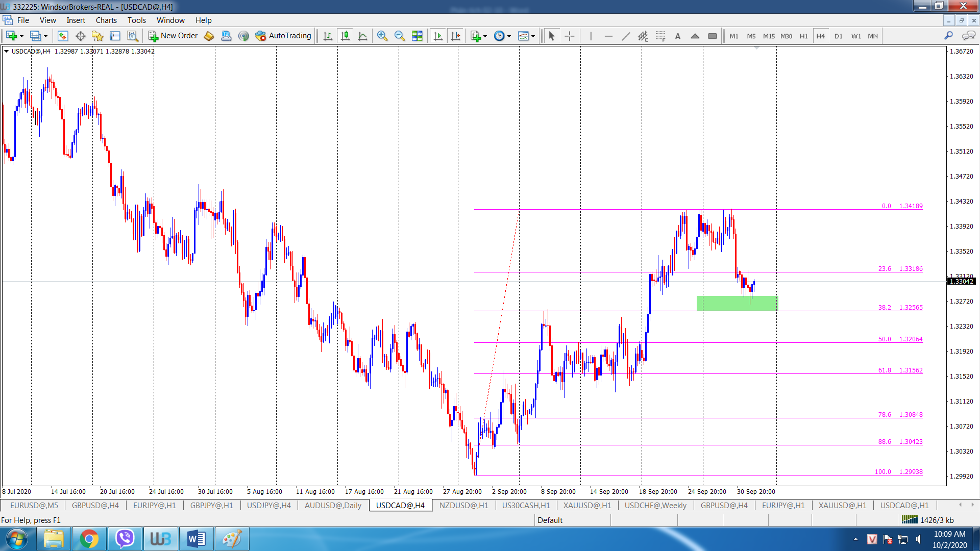980x551 pixels.
Task: Open the Profiles toolbar icon
Action: pyautogui.click(x=35, y=36)
